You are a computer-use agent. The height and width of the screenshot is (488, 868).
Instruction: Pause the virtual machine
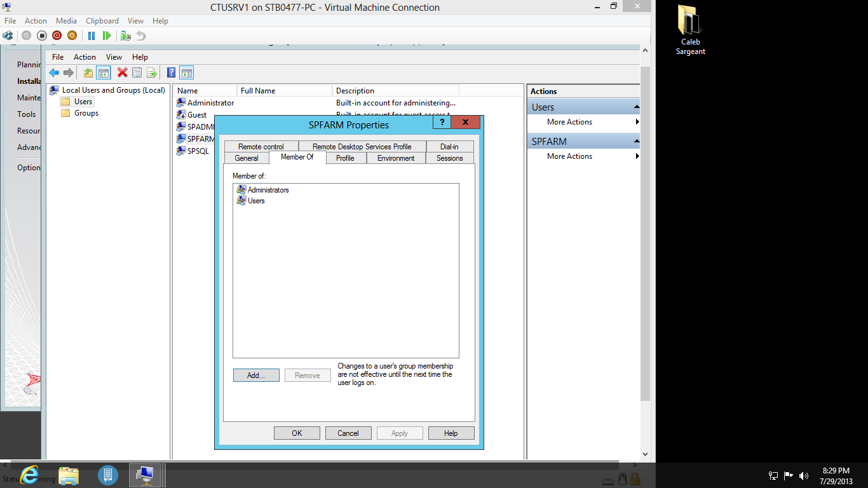pos(92,36)
